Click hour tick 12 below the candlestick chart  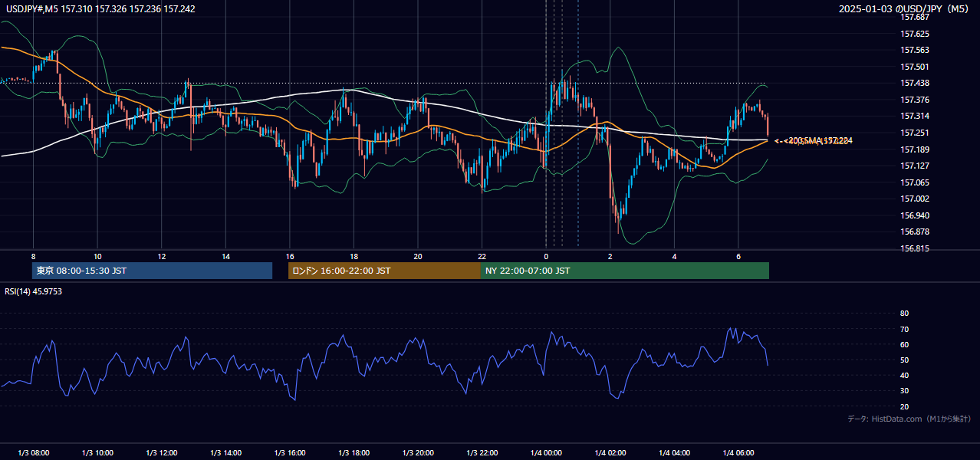[162, 256]
